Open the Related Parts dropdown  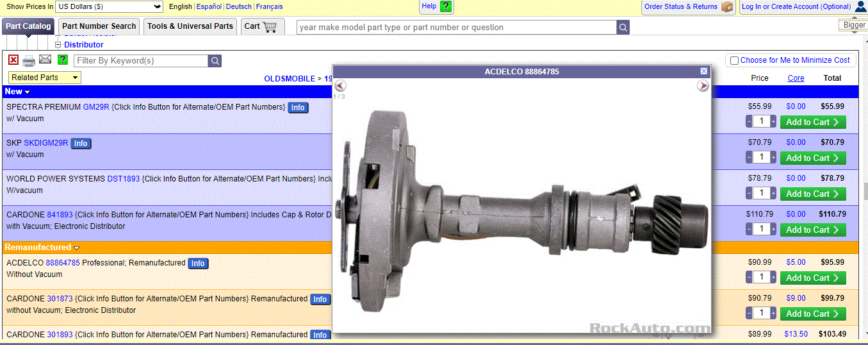[45, 78]
